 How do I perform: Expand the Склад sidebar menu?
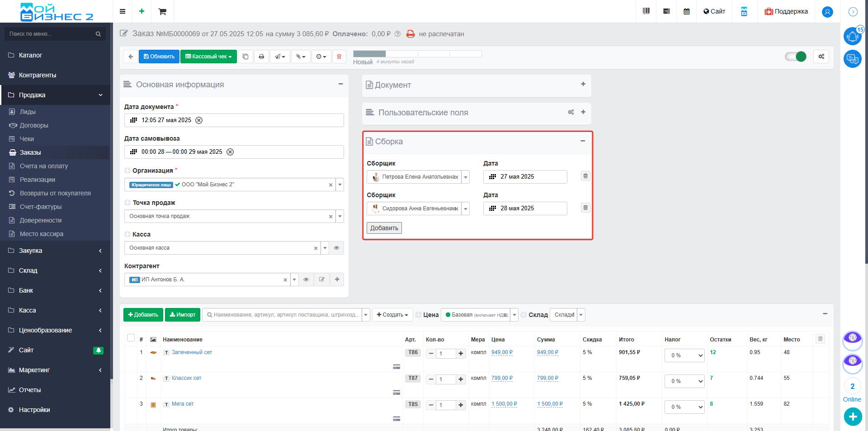55,270
